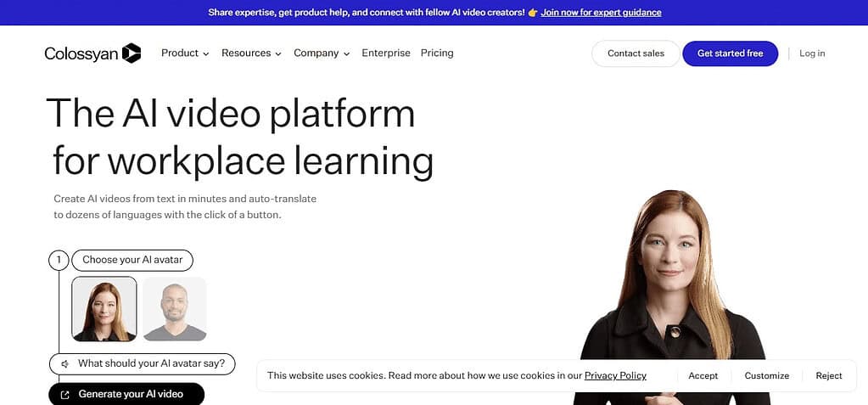This screenshot has width=868, height=405.
Task: Select the bald man avatar thumbnail
Action: tap(175, 308)
